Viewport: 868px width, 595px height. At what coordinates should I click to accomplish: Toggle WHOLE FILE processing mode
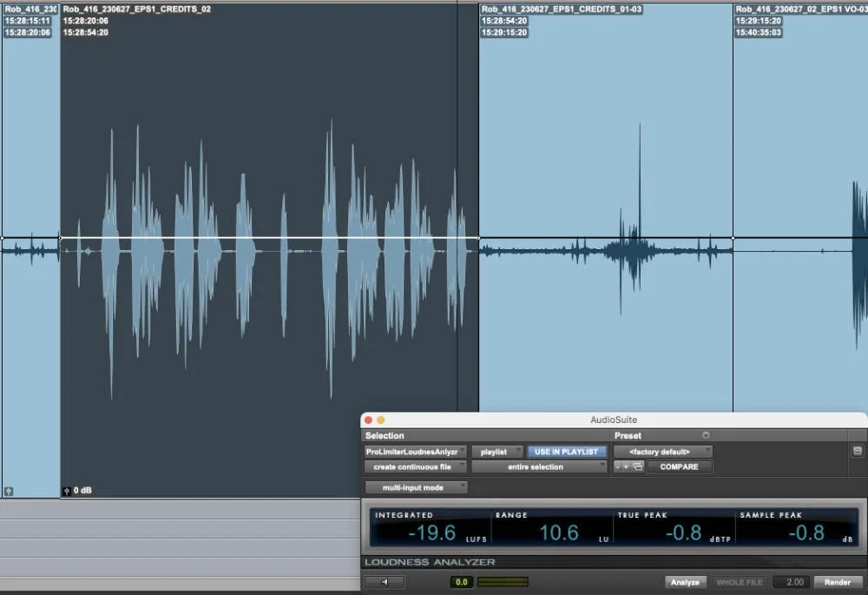pyautogui.click(x=740, y=582)
